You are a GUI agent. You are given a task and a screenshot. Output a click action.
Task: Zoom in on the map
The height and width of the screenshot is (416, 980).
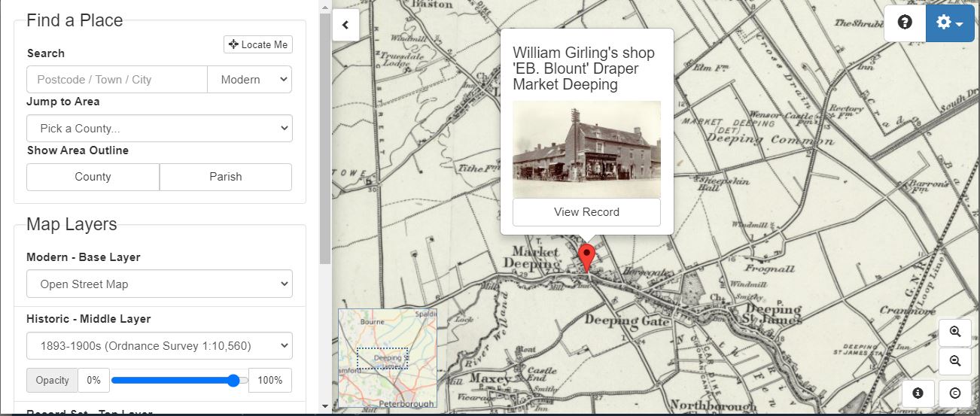955,332
